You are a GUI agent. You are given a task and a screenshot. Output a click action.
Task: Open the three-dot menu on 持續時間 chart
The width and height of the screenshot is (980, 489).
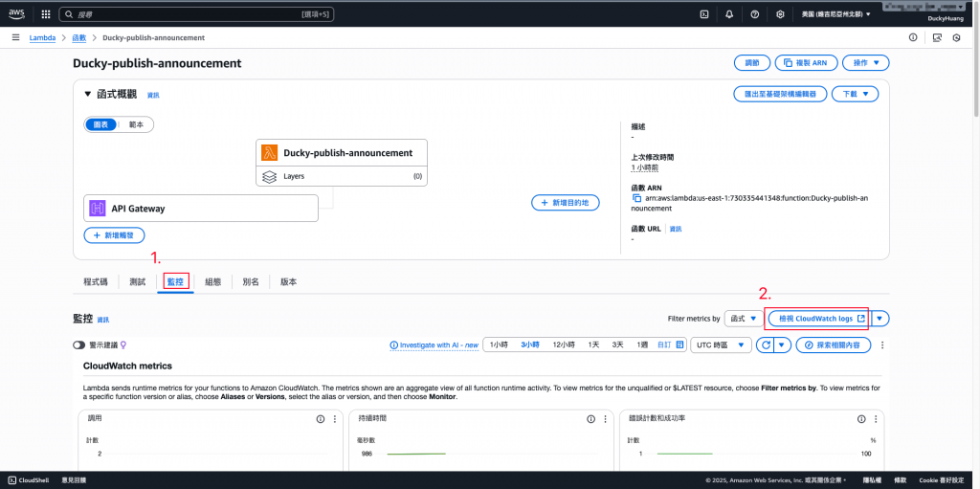click(605, 419)
